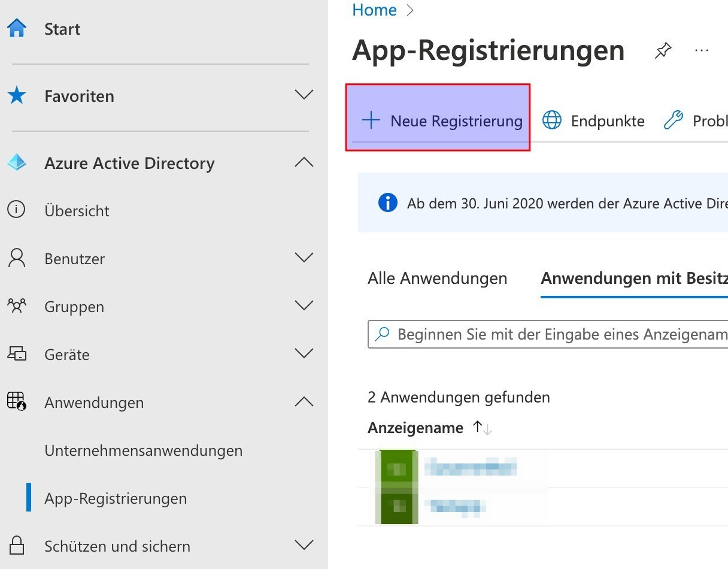Pin the App-Registrierungen page with pin icon
The height and width of the screenshot is (569, 728).
tap(663, 51)
